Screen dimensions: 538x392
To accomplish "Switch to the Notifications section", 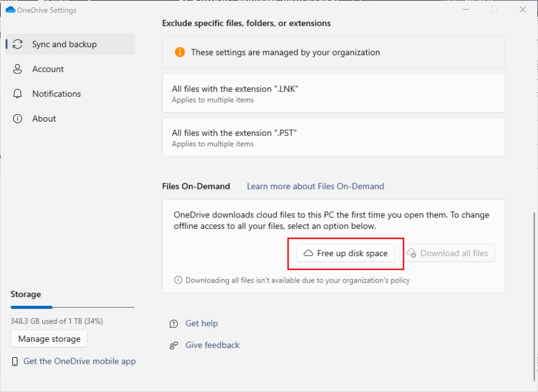I will (56, 94).
